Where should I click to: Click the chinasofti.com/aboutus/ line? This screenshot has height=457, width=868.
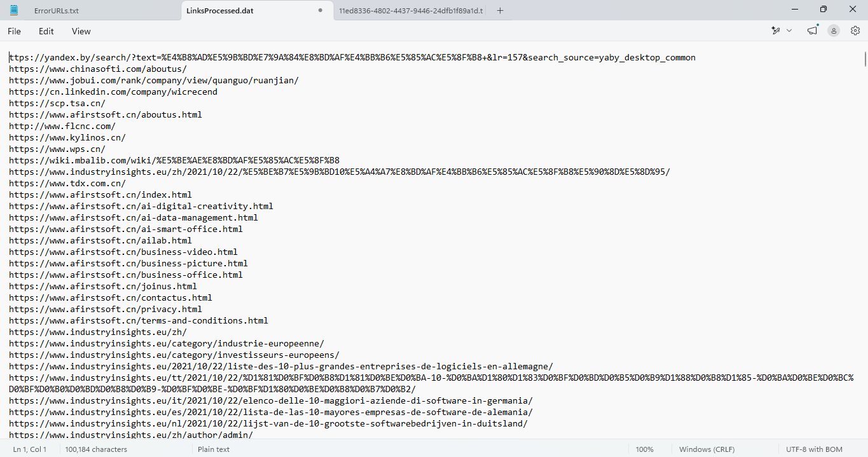(98, 69)
